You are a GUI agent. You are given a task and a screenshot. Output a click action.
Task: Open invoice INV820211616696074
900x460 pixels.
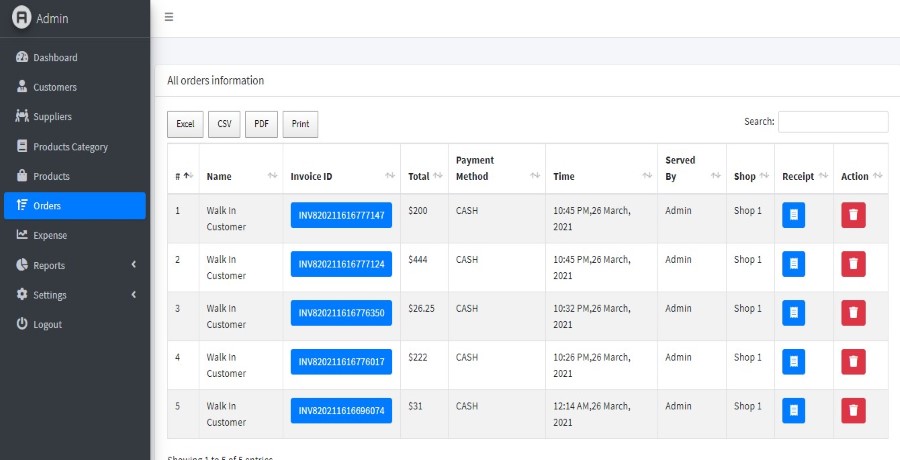click(342, 411)
